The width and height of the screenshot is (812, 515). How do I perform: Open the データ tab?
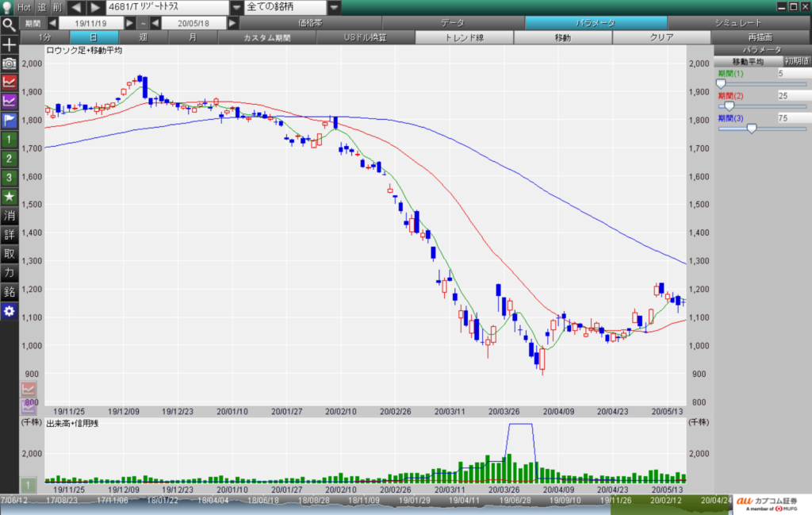(x=452, y=23)
